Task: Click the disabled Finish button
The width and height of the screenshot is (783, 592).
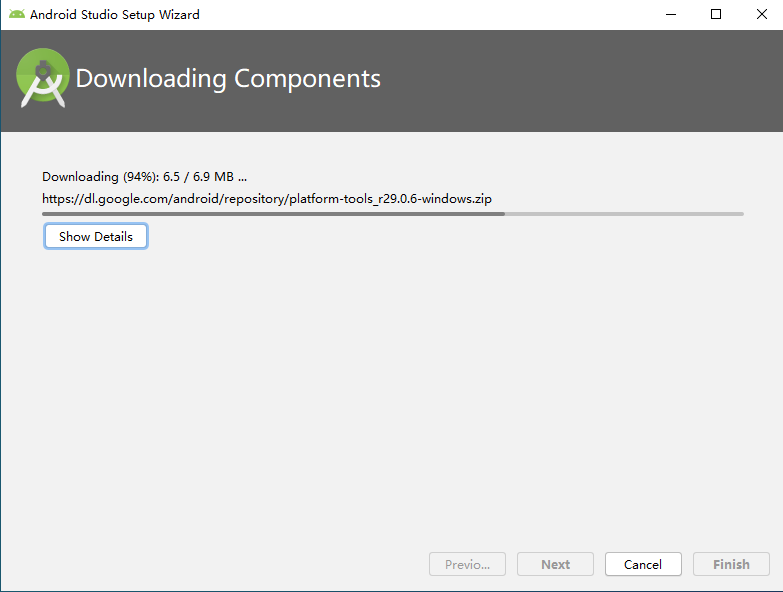Action: tap(731, 564)
